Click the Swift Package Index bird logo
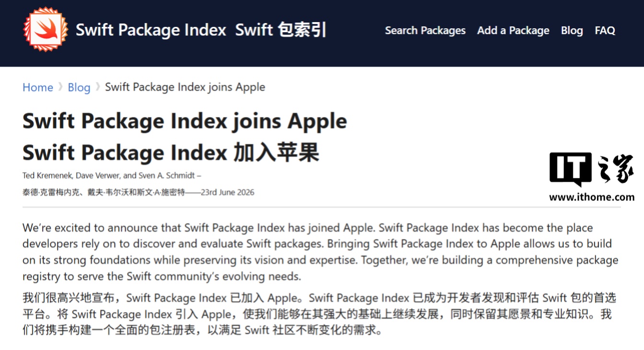This screenshot has width=644, height=350. point(46,30)
